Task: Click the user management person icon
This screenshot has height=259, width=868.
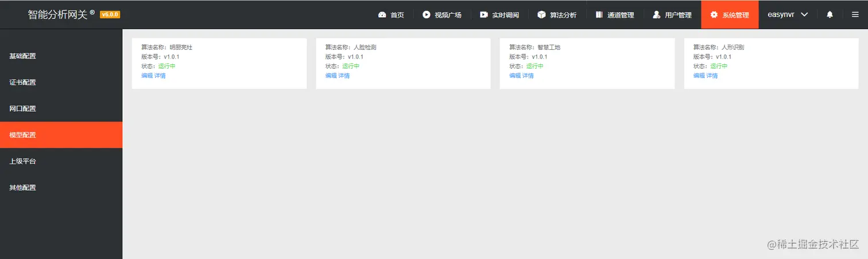Action: click(x=657, y=15)
